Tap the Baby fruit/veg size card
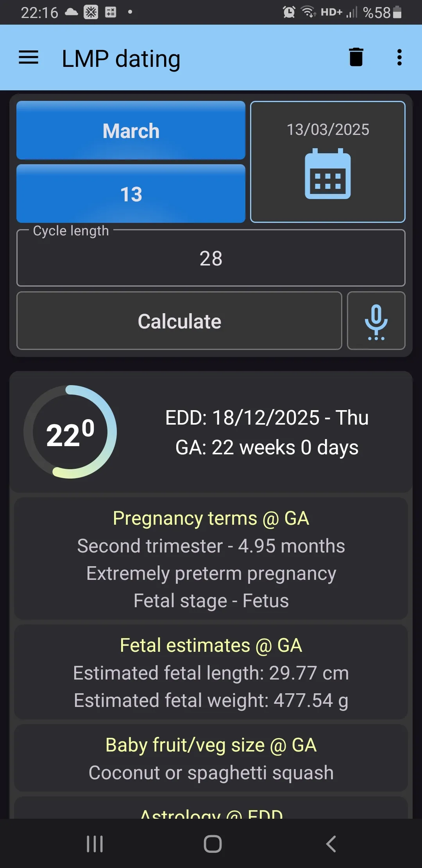The image size is (422, 868). point(211,758)
